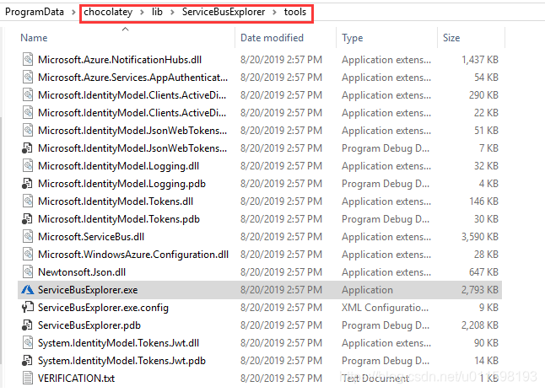
Task: Click the 2,208 KB size cell
Action: tap(480, 325)
